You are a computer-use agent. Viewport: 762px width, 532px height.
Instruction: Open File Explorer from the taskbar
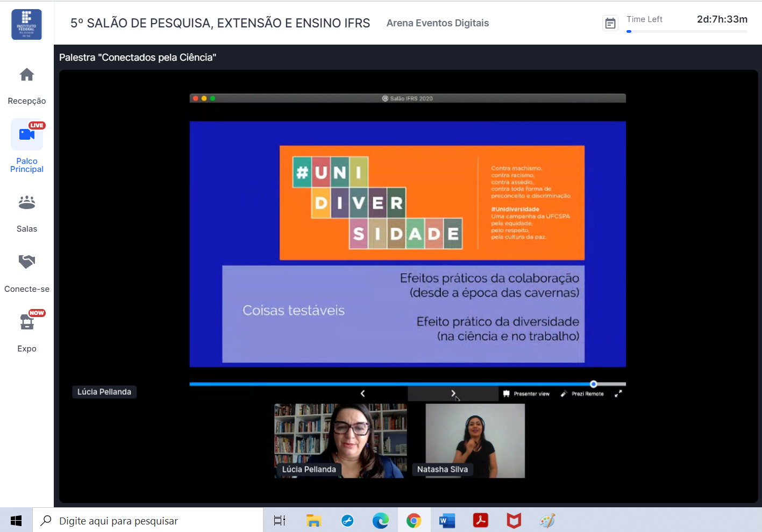pos(314,521)
